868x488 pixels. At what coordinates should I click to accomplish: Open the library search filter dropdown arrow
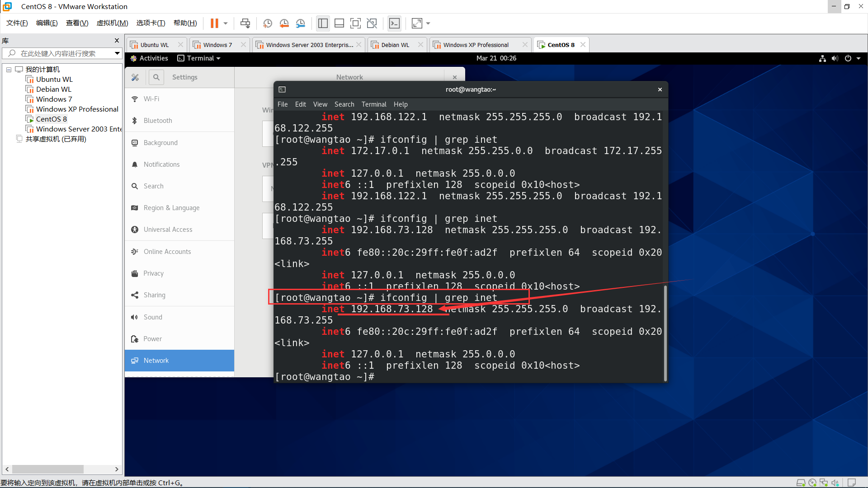coord(117,53)
